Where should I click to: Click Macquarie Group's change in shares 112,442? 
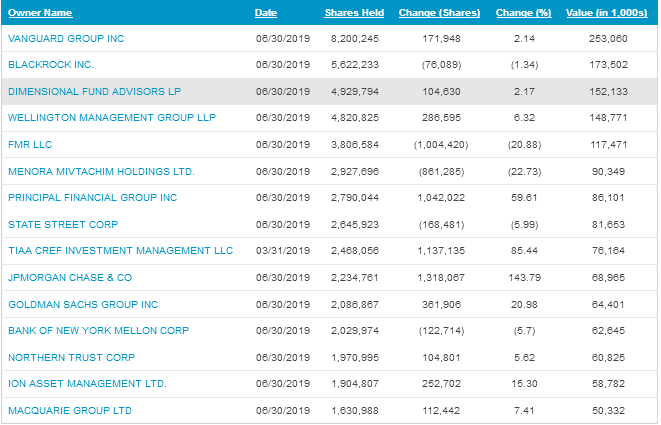click(441, 412)
